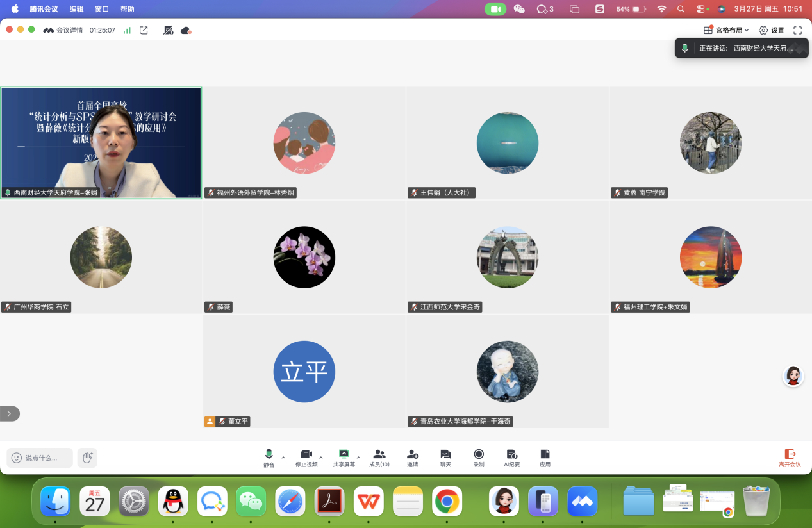Start recording with the 录制 button
Screen dimensions: 812x528
[x=479, y=458]
